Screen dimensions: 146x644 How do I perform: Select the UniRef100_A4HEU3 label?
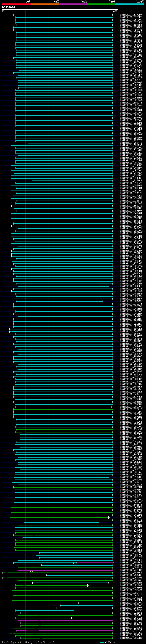tap(131, 588)
